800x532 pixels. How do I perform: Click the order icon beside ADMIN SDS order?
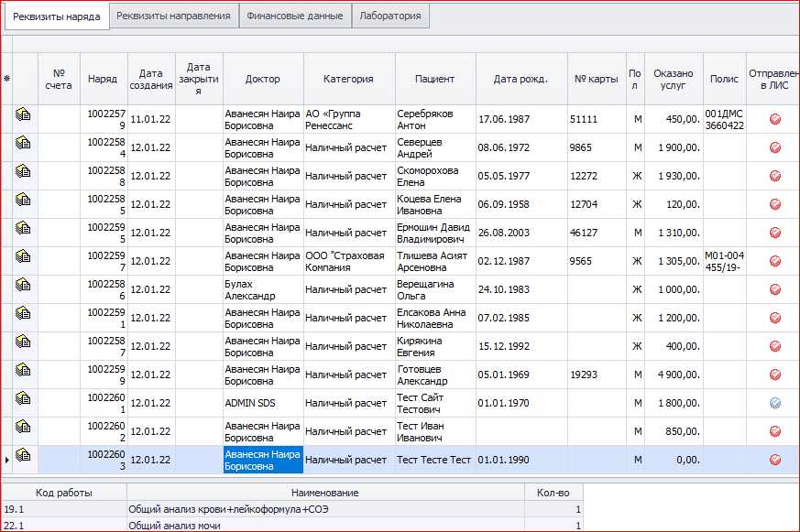tap(23, 403)
